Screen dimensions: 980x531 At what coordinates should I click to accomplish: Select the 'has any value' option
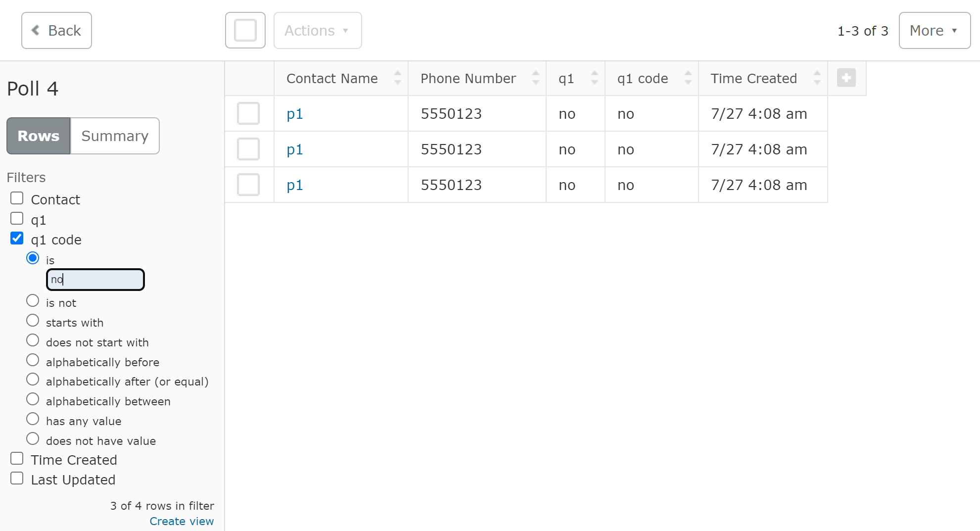33,418
